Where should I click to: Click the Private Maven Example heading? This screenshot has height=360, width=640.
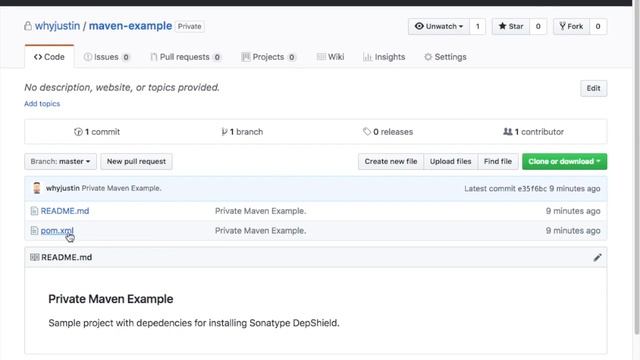coord(111,299)
